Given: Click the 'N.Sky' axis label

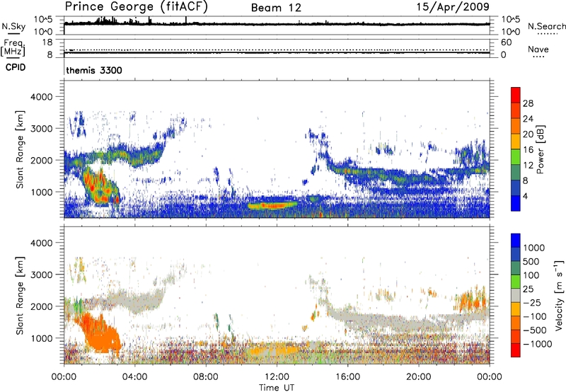Looking at the screenshot, I should pos(13,26).
